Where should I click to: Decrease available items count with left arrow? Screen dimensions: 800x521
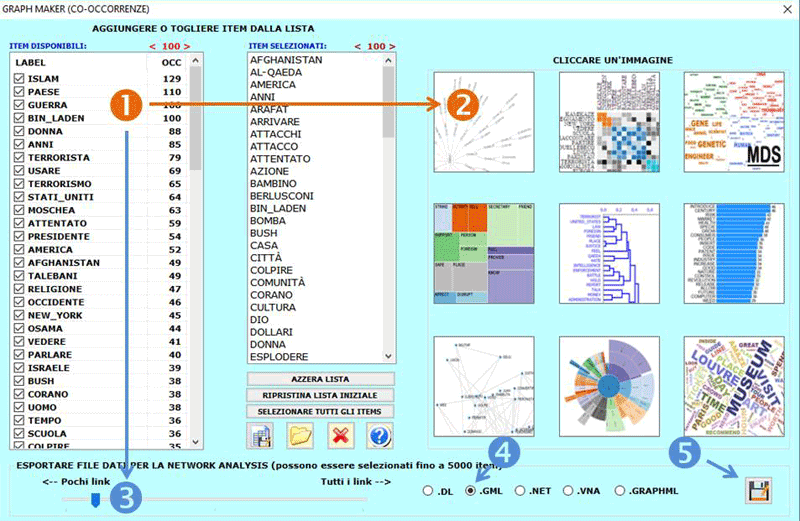click(x=153, y=46)
